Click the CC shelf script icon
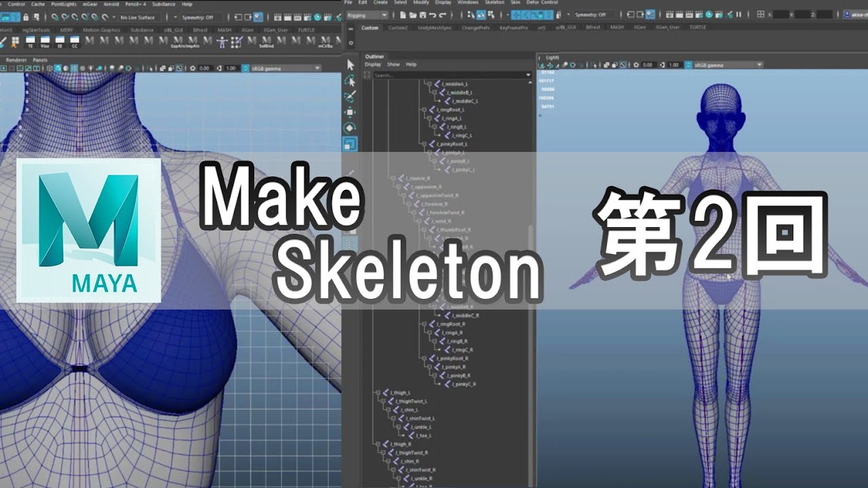Viewport: 868px width, 488px height. click(74, 42)
